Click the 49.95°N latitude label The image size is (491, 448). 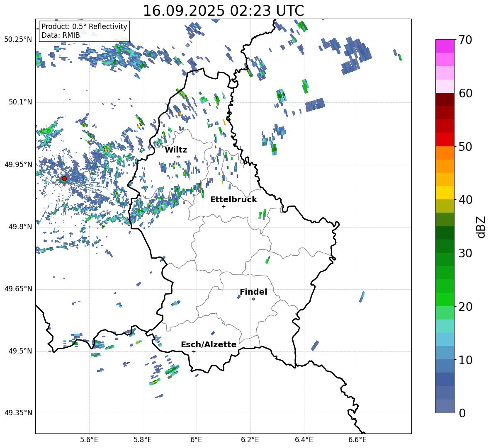coord(18,165)
